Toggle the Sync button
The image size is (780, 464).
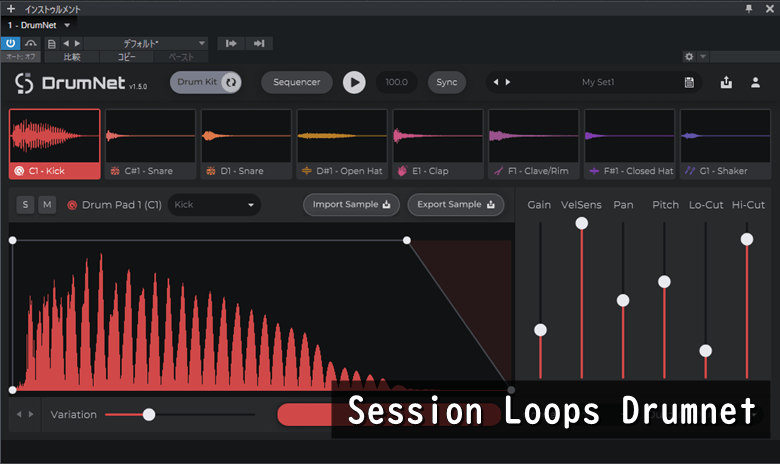click(x=447, y=82)
